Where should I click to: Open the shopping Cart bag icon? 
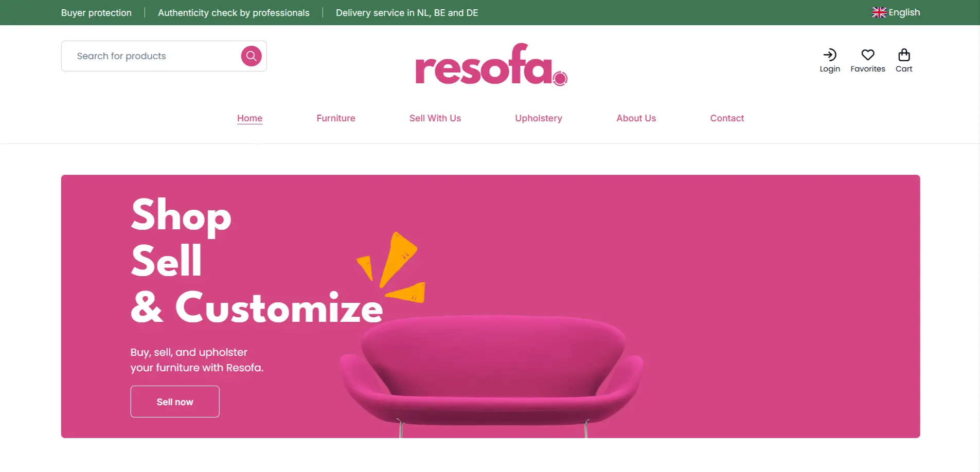(x=904, y=55)
